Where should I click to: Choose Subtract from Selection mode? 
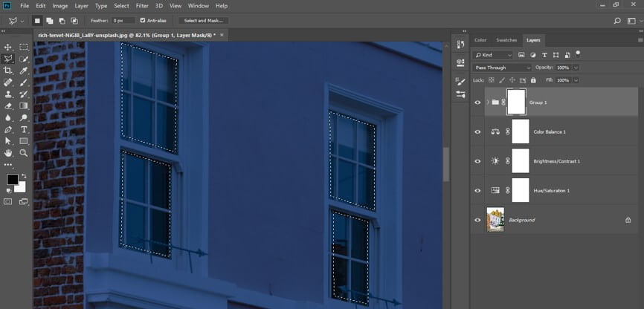[x=62, y=21]
